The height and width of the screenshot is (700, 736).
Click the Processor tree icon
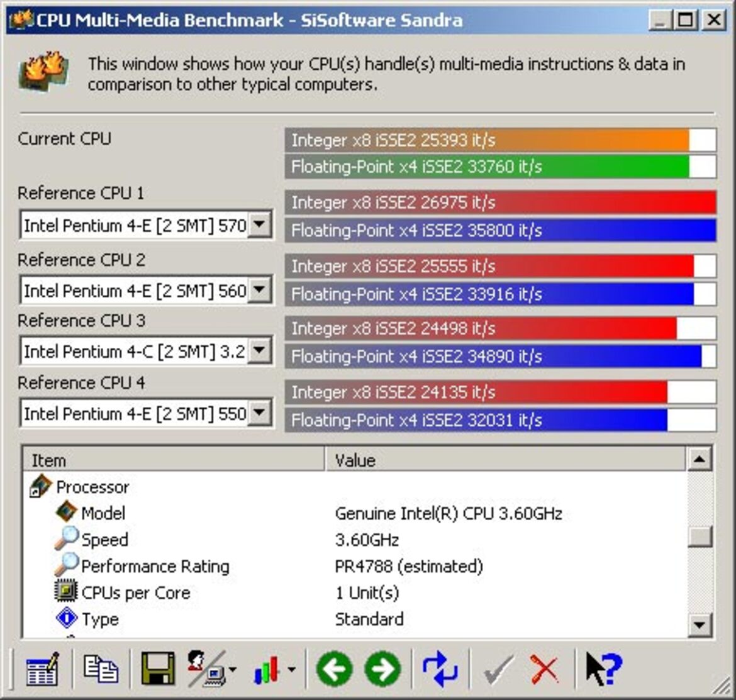click(x=40, y=486)
